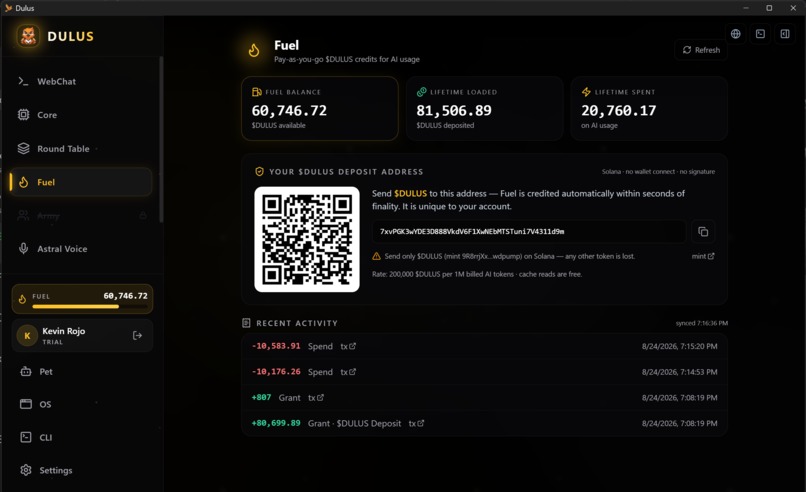Image resolution: width=806 pixels, height=492 pixels.
Task: Click the Pet robot icon
Action: pyautogui.click(x=26, y=371)
